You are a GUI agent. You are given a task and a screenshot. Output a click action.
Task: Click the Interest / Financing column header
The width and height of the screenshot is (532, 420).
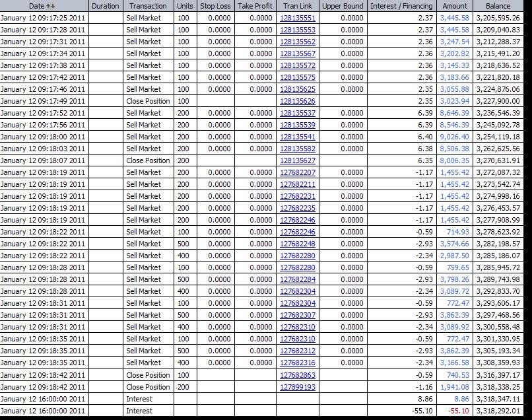[402, 6]
